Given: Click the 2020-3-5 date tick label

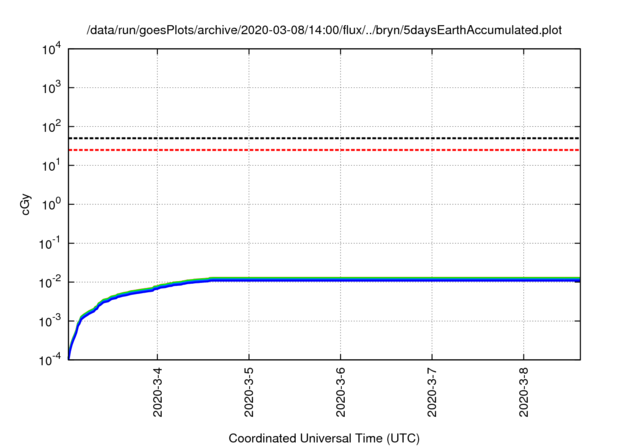Looking at the screenshot, I should tap(249, 392).
